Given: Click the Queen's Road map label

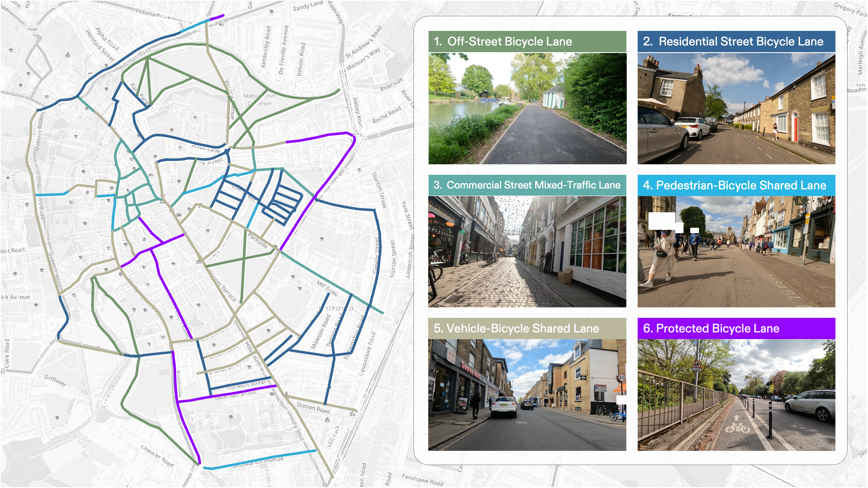Looking at the screenshot, I should pos(55,269).
